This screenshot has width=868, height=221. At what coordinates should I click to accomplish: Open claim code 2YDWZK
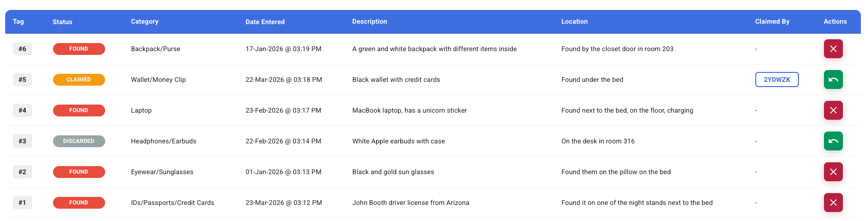(777, 80)
